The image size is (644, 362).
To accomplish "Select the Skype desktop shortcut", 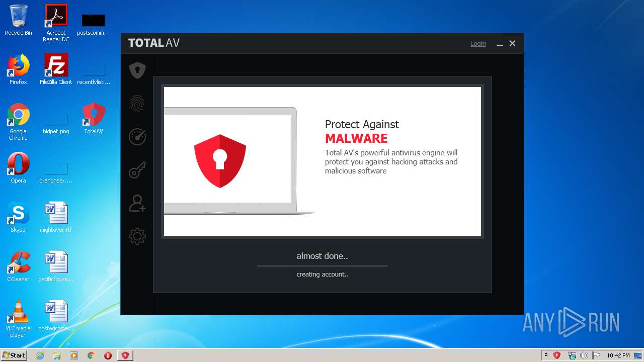I will pyautogui.click(x=18, y=217).
